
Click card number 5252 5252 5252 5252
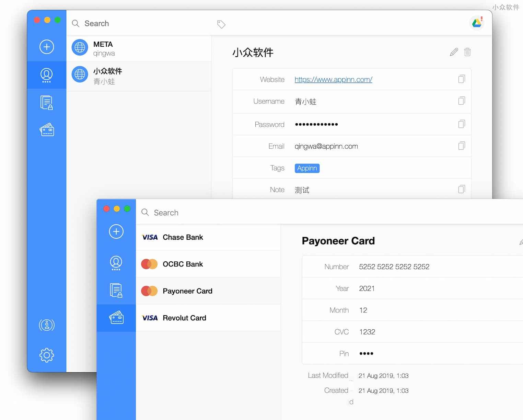tap(394, 267)
